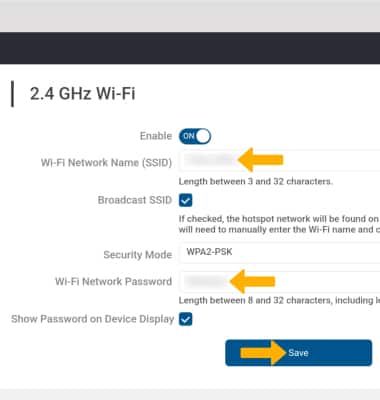Click the hotspot network broadcast help text
Screen dimensions: 380x400
pos(279,224)
